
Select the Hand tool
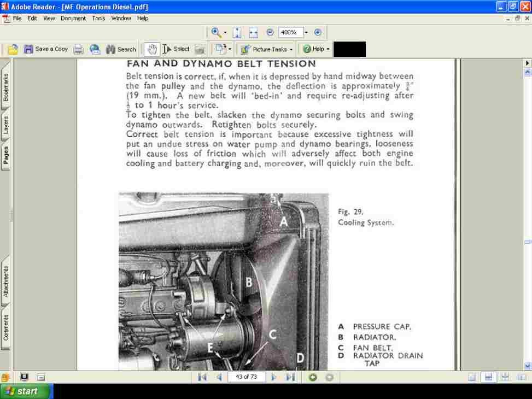click(151, 50)
